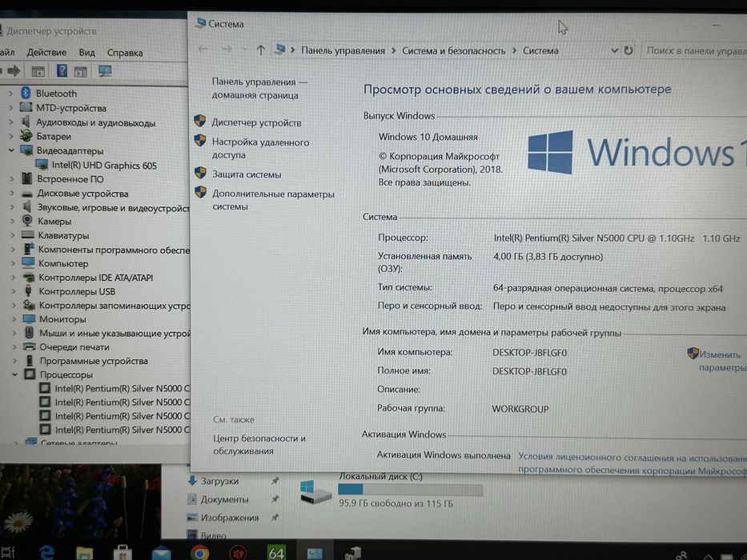Click the show/hide console tree toolbar icon
The height and width of the screenshot is (560, 747).
click(x=38, y=72)
